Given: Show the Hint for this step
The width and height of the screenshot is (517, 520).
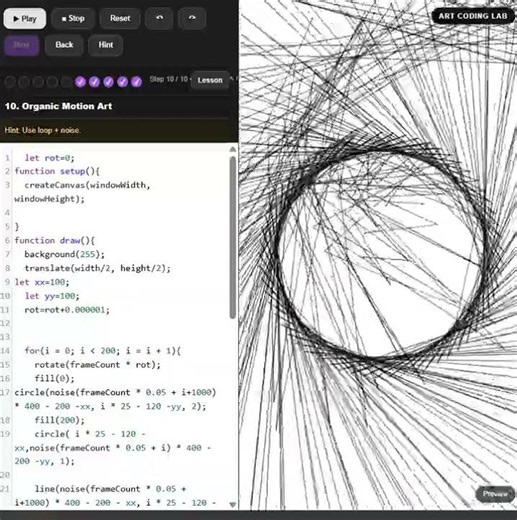Looking at the screenshot, I should (x=106, y=45).
